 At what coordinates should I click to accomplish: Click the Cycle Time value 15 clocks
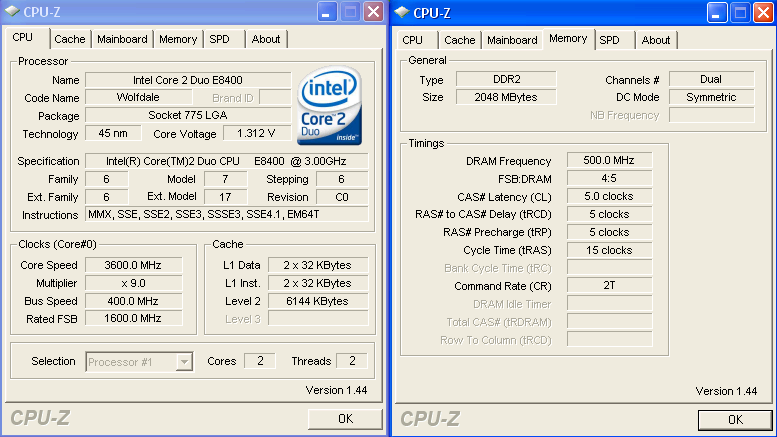(609, 250)
